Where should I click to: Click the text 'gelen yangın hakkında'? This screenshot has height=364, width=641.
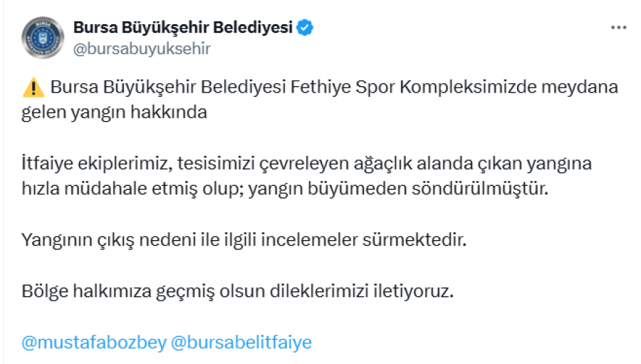point(115,113)
